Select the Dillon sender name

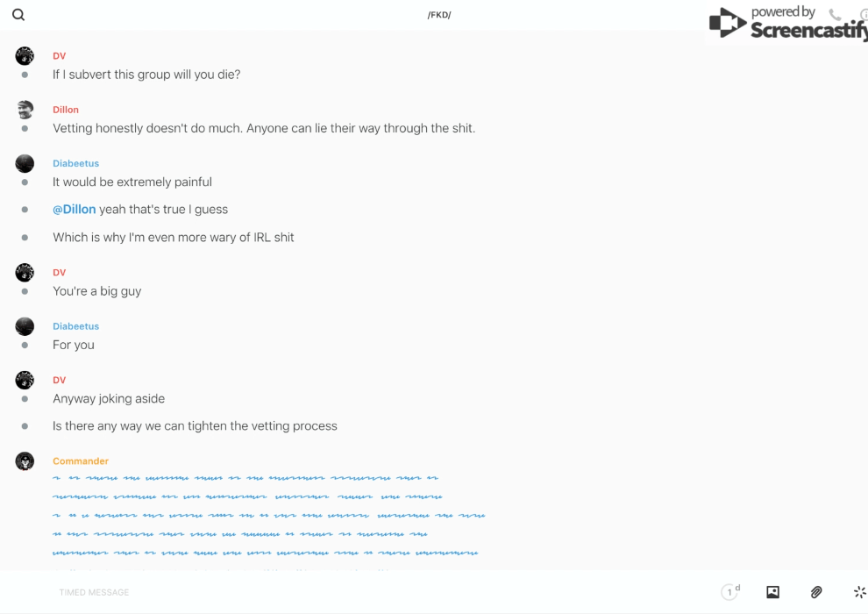click(66, 110)
